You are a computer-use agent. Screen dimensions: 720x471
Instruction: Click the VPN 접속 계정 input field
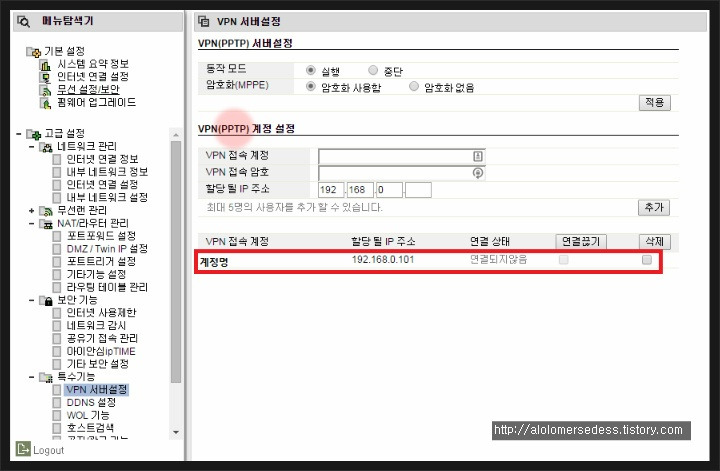[x=402, y=156]
